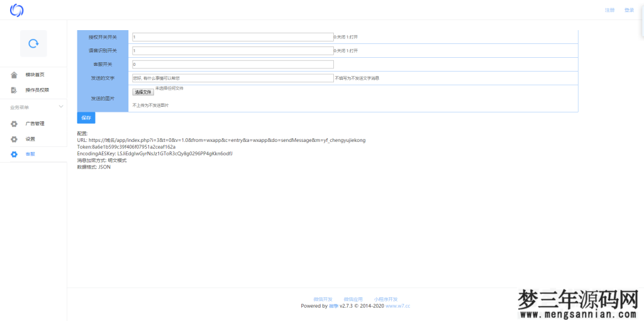Open the 微信开发 footer link
644x321 pixels.
point(323,299)
